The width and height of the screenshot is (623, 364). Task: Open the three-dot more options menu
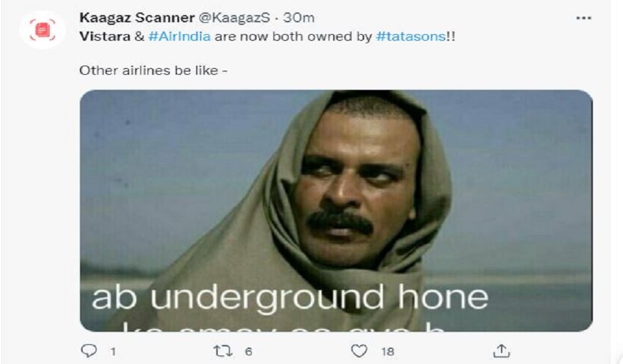(x=583, y=18)
